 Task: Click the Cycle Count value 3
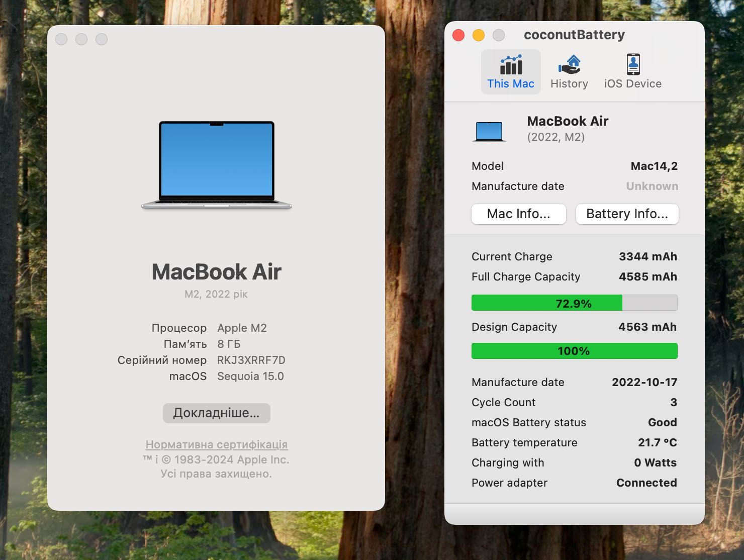[x=674, y=402]
